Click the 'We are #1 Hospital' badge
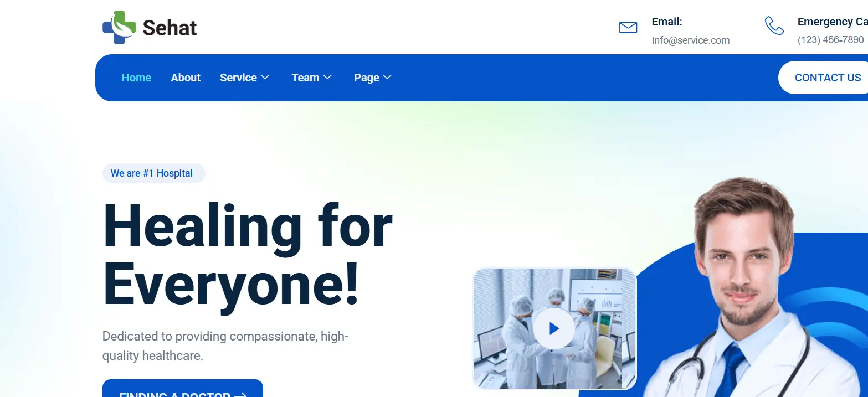Screen dimensions: 868x397 [x=153, y=173]
